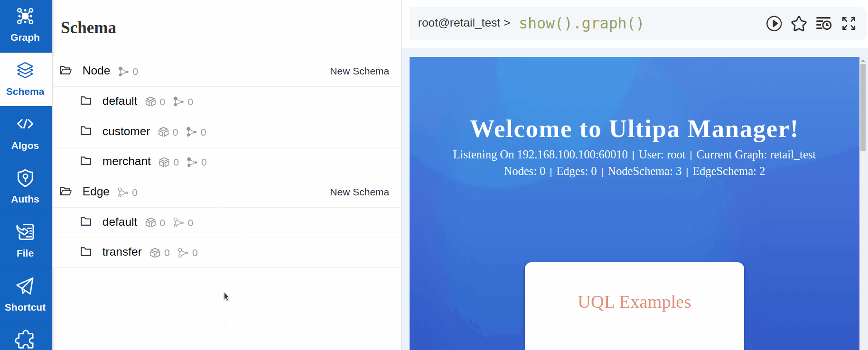Viewport: 868px width, 350px height.
Task: Click the Node header branch count icon
Action: pos(123,72)
